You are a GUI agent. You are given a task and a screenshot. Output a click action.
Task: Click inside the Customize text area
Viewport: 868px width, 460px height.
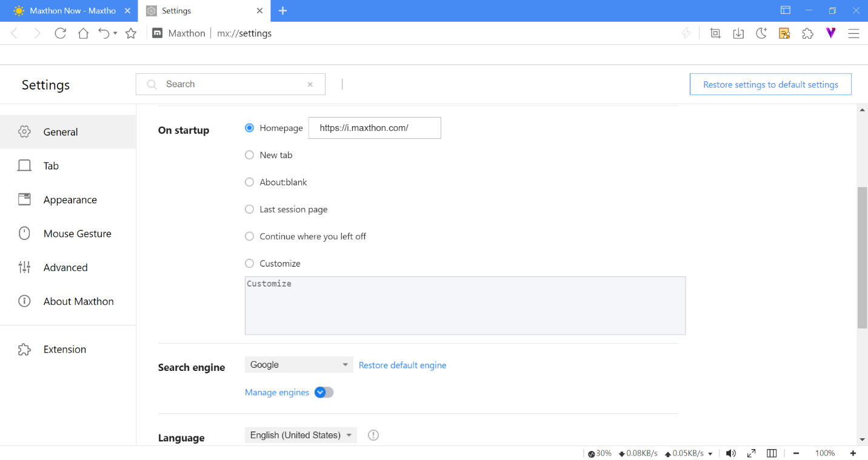point(465,305)
